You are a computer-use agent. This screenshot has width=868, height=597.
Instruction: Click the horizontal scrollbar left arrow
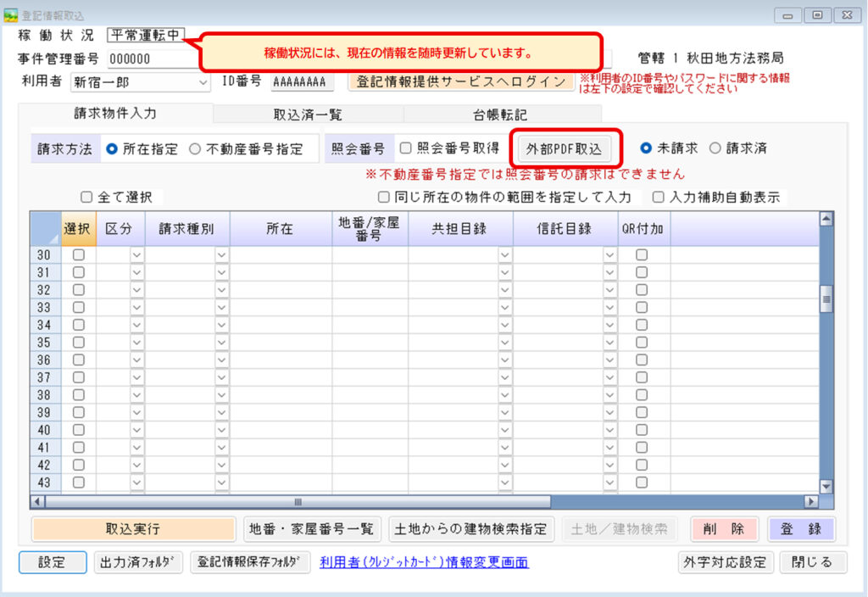click(x=36, y=501)
